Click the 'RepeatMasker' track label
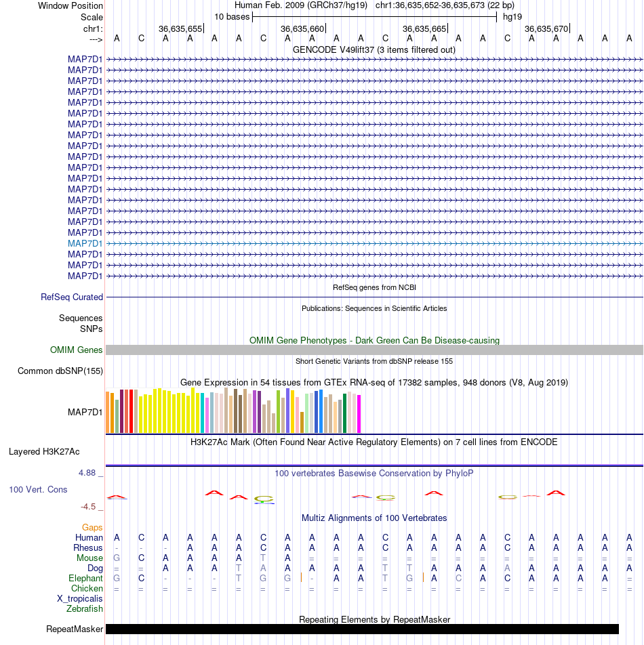The height and width of the screenshot is (645, 644). point(75,629)
